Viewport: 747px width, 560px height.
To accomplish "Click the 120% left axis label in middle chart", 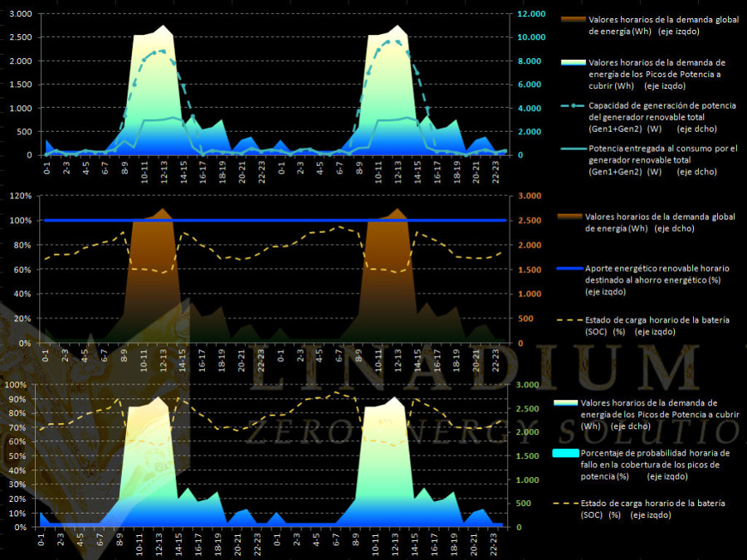I will click(22, 196).
